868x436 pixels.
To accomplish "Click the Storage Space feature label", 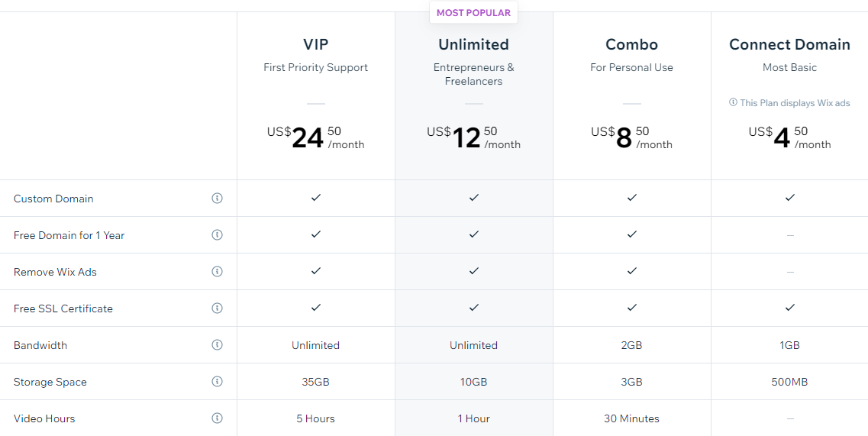I will click(50, 382).
